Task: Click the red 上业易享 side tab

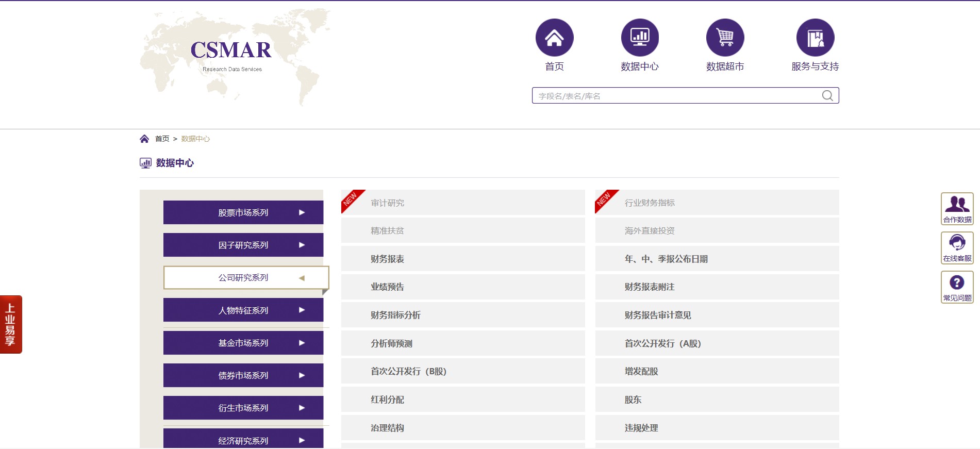Action: (11, 324)
